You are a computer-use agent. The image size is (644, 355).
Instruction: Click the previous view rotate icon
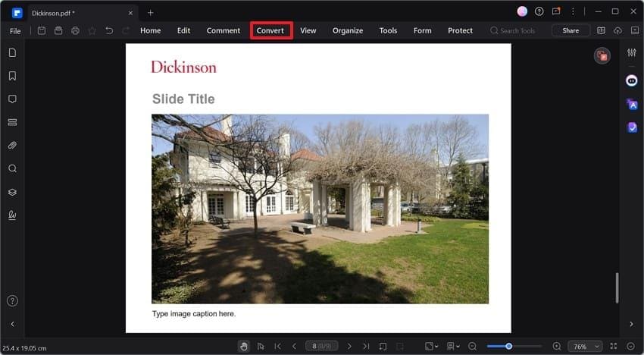click(383, 347)
